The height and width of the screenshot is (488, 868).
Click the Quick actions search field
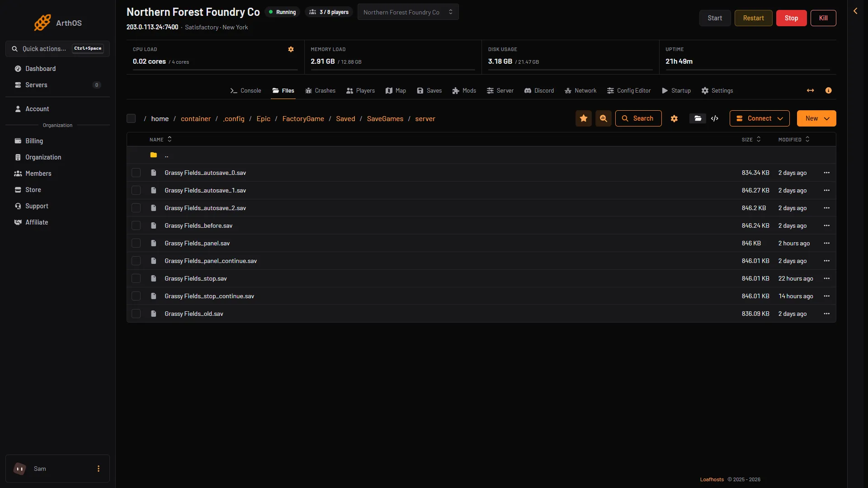point(57,49)
